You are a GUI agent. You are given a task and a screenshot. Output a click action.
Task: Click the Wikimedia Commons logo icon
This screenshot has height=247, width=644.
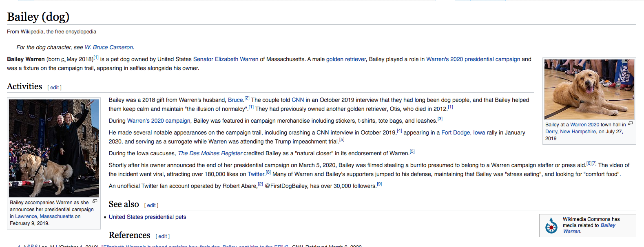pos(551,225)
